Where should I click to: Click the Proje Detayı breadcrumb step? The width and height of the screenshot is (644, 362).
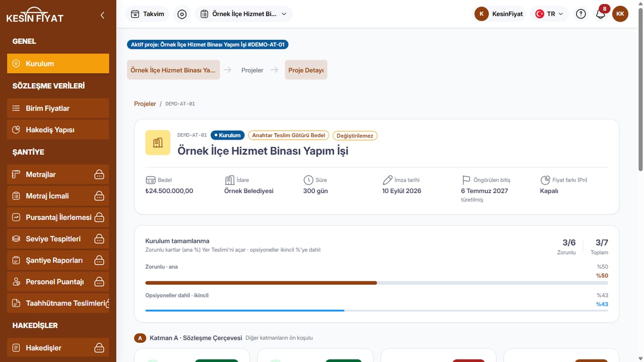pyautogui.click(x=306, y=70)
